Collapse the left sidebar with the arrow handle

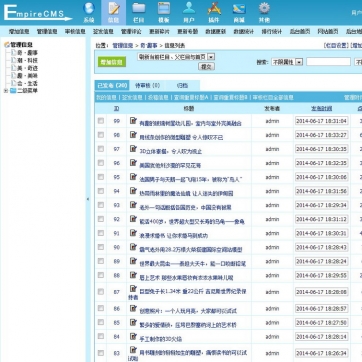click(x=88, y=199)
